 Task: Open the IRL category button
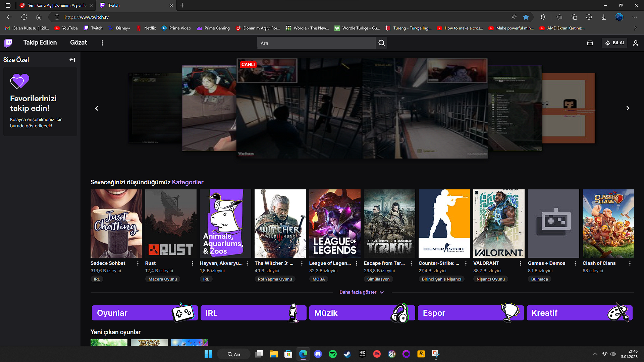click(x=253, y=313)
